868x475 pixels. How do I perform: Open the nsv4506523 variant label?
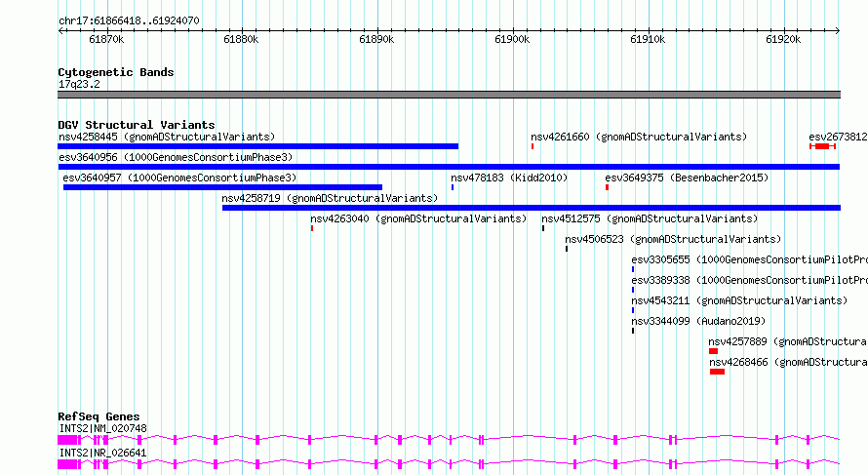tap(673, 239)
